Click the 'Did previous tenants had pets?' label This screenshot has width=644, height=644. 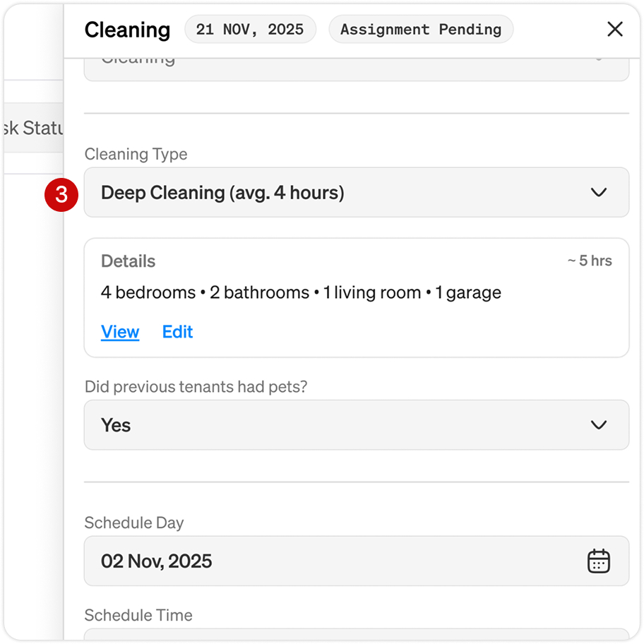(x=196, y=386)
